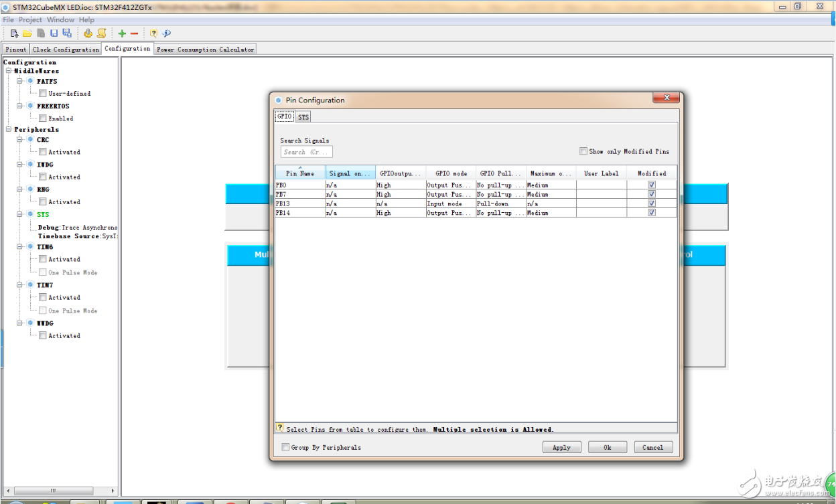Click the Cancel button
The image size is (836, 504).
point(652,447)
